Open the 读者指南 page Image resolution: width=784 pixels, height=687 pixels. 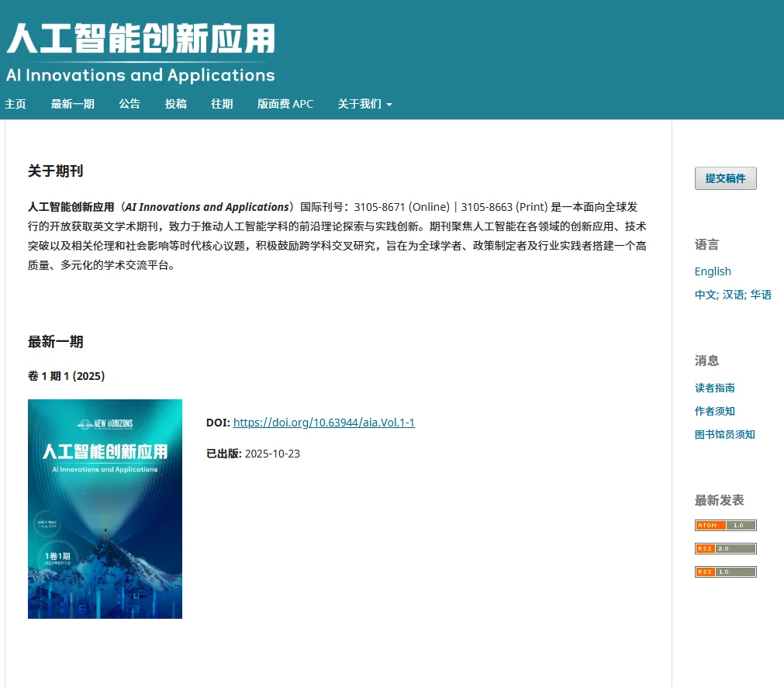(714, 388)
